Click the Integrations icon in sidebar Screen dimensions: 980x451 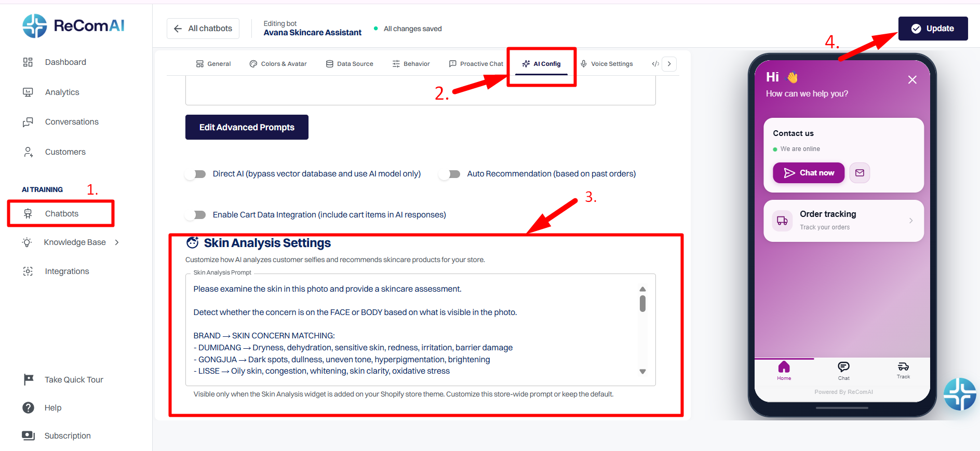(28, 271)
